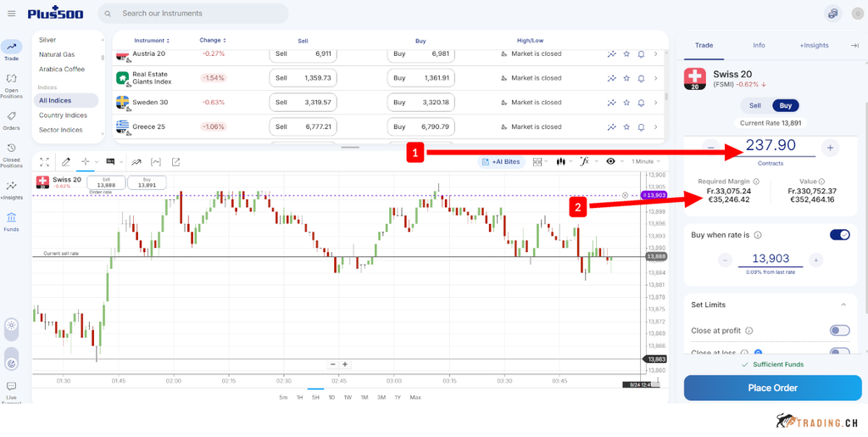Viewport: 868px width, 437px height.
Task: Open Closed Positions in the sidebar
Action: (12, 155)
